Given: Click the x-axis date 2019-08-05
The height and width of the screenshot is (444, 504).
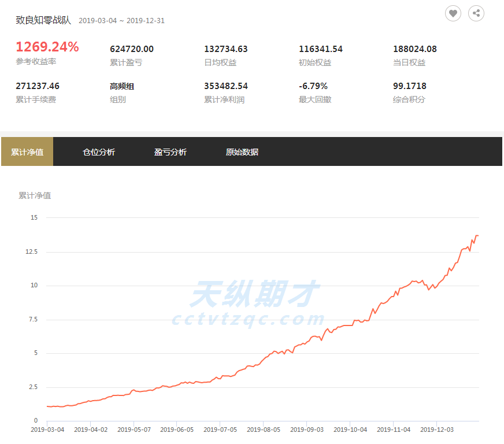Looking at the screenshot, I should point(264,430).
